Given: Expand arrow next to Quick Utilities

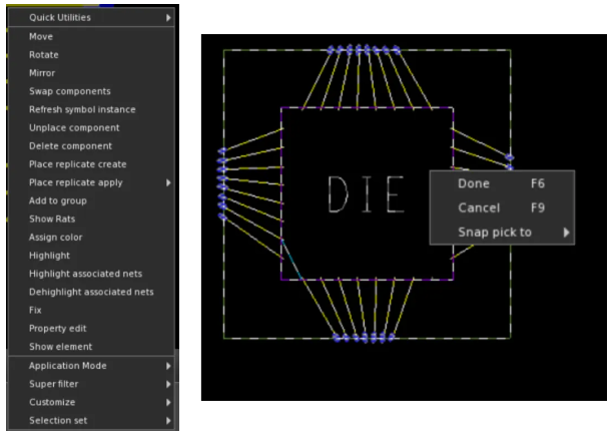Looking at the screenshot, I should tap(168, 18).
